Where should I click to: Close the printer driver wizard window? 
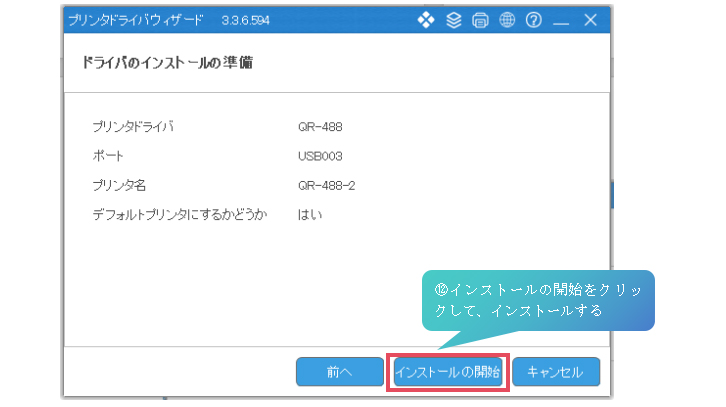pos(590,20)
